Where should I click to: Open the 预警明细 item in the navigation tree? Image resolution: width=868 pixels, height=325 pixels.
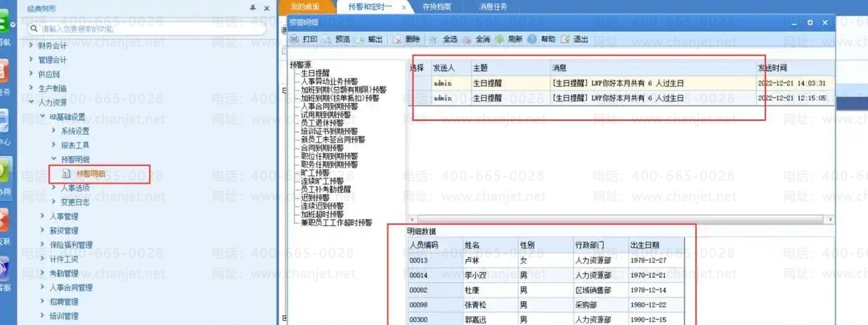click(91, 173)
